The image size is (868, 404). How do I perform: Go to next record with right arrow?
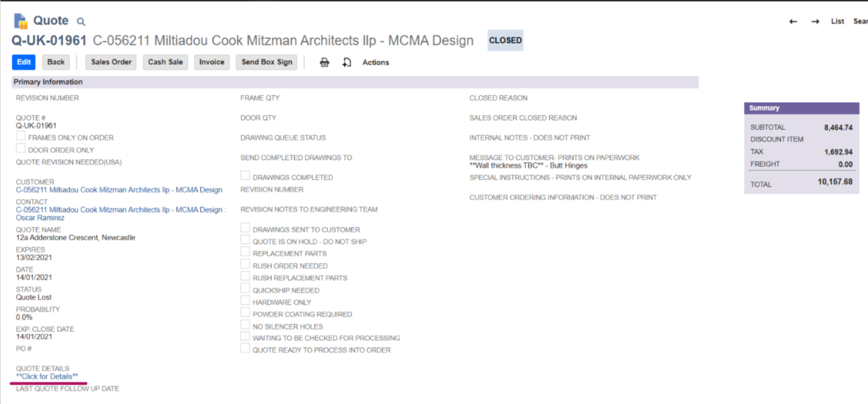[815, 21]
